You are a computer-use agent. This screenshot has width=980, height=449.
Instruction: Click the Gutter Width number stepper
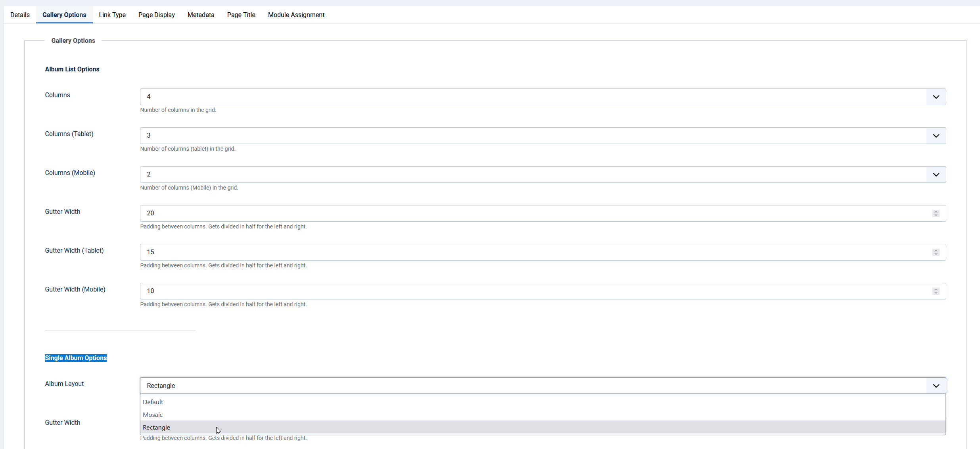point(936,213)
